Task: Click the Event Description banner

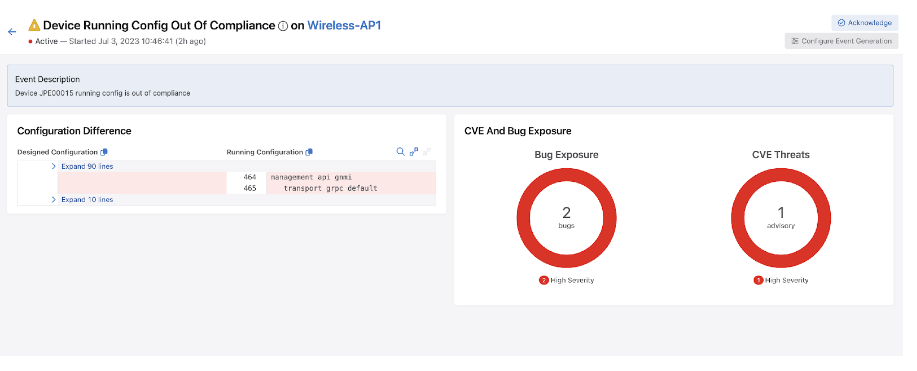Action: (450, 85)
